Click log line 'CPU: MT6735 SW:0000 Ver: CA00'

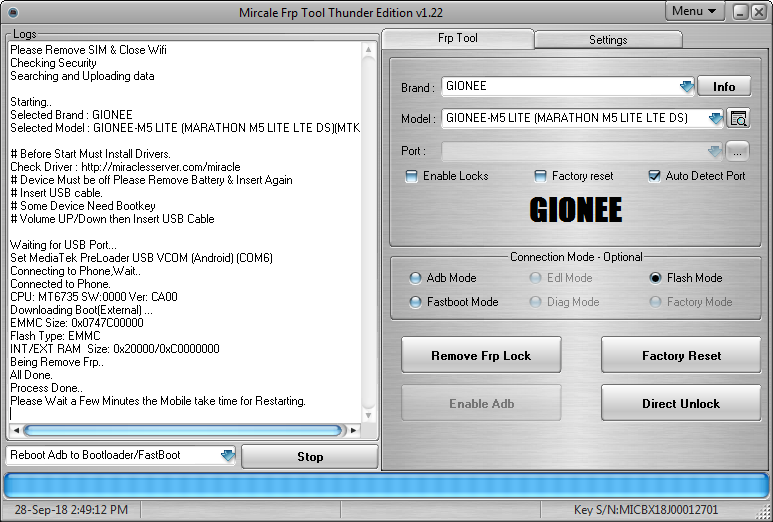point(94,297)
